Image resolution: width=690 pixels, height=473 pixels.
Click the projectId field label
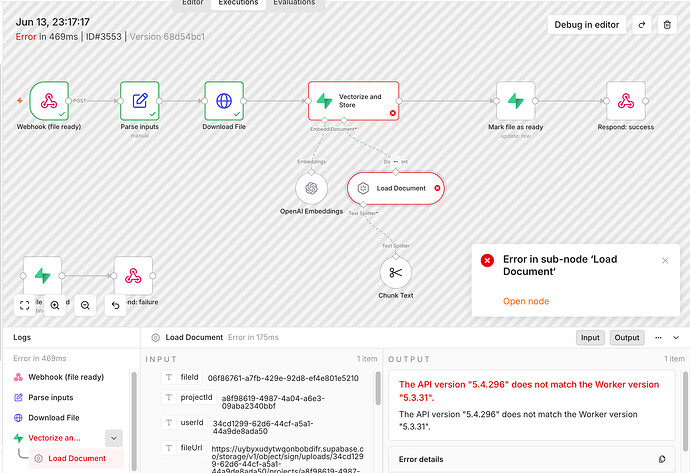196,397
